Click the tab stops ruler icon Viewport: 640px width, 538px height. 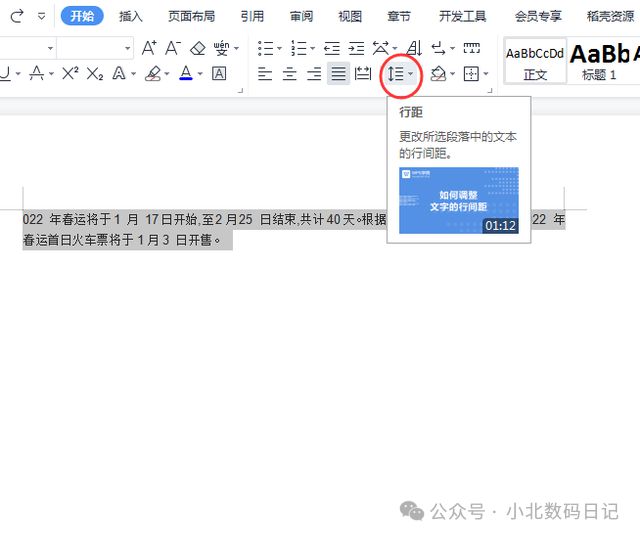[x=471, y=48]
